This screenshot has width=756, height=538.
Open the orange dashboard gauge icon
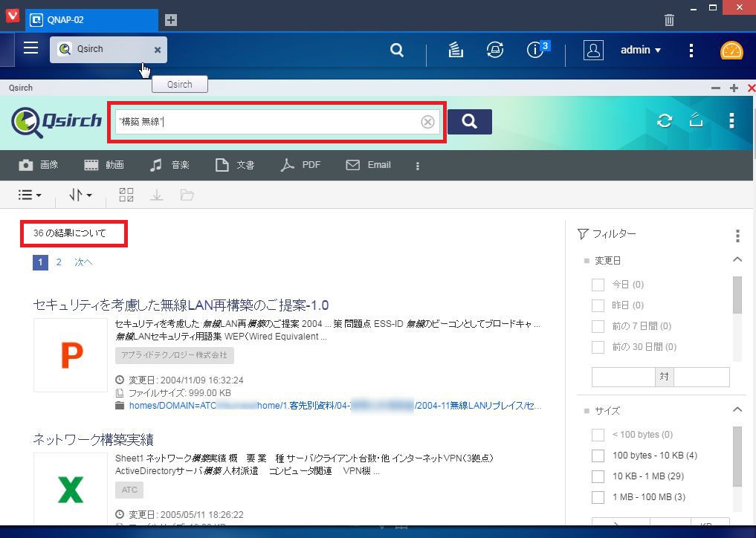[x=731, y=50]
